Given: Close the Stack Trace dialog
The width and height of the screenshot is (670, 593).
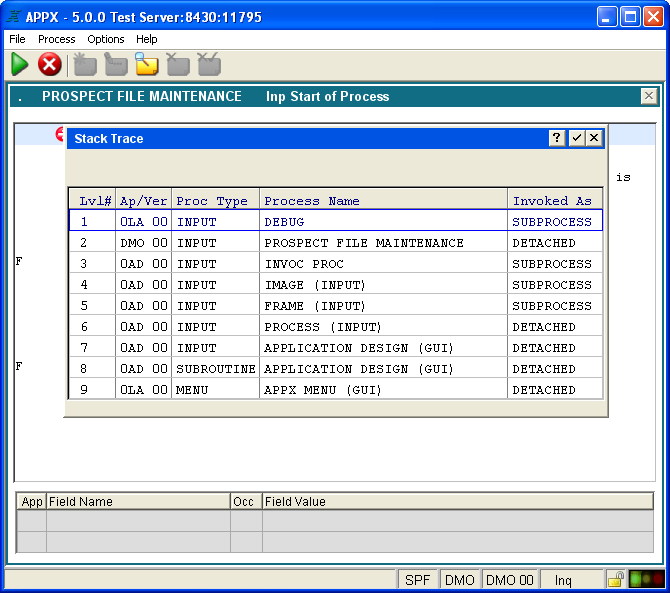Looking at the screenshot, I should (594, 138).
